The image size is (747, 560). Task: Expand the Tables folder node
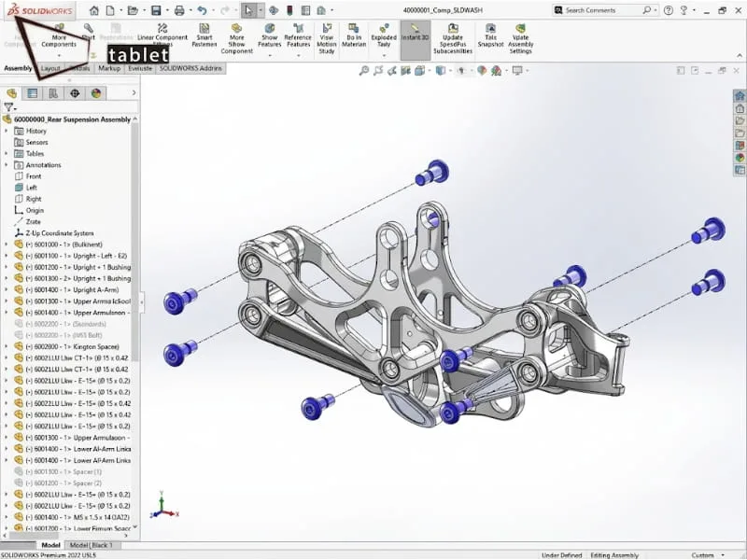pyautogui.click(x=7, y=153)
